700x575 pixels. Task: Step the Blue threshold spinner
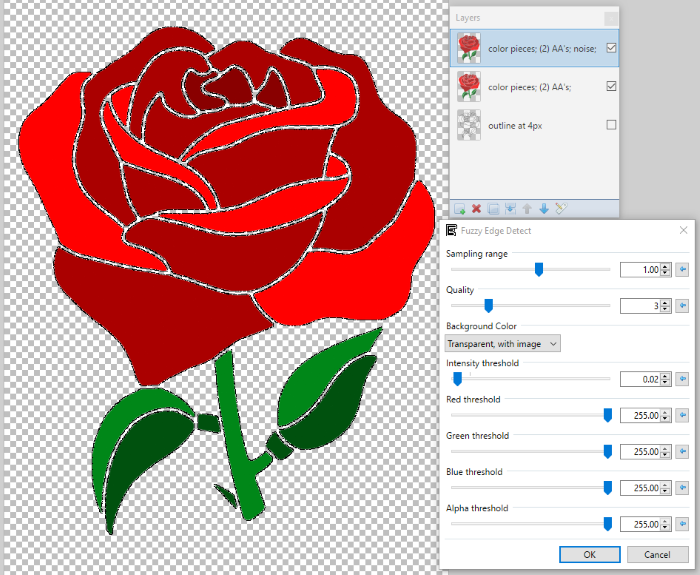click(x=666, y=488)
